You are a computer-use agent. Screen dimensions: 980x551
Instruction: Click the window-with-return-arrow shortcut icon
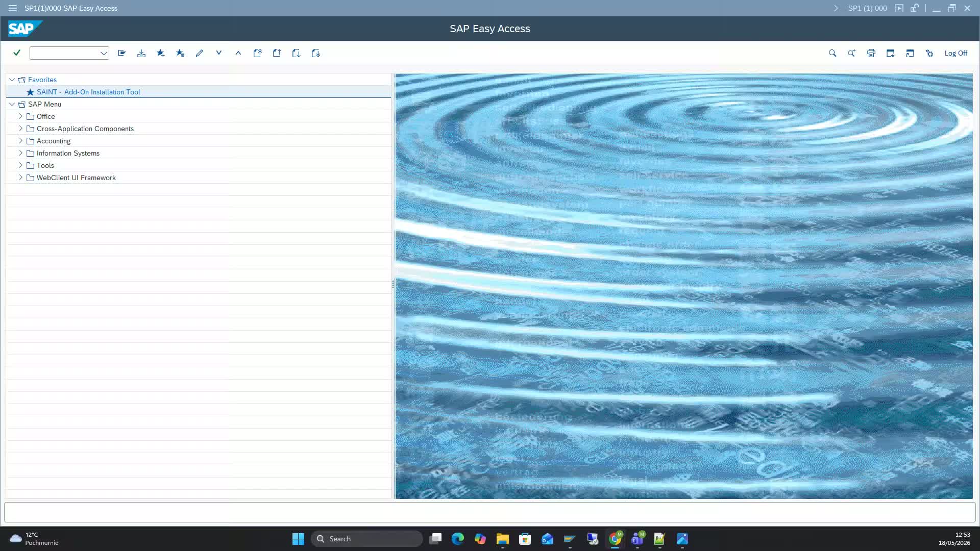click(x=910, y=53)
